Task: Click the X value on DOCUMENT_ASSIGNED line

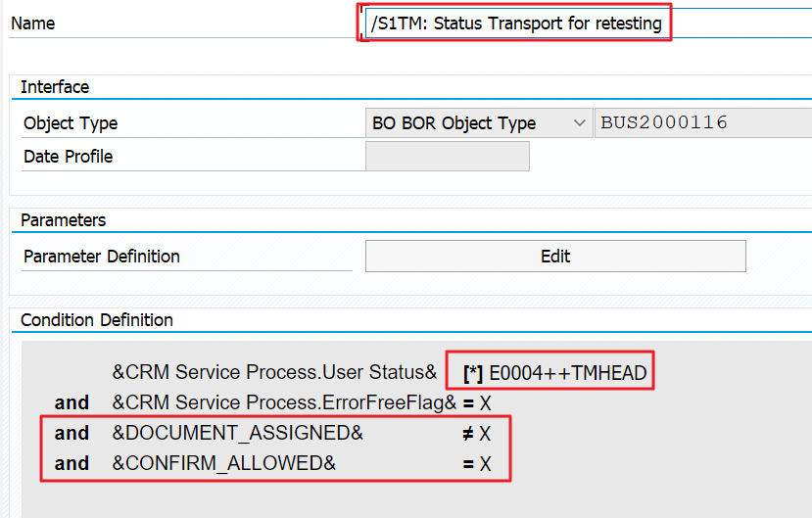Action: [x=485, y=433]
